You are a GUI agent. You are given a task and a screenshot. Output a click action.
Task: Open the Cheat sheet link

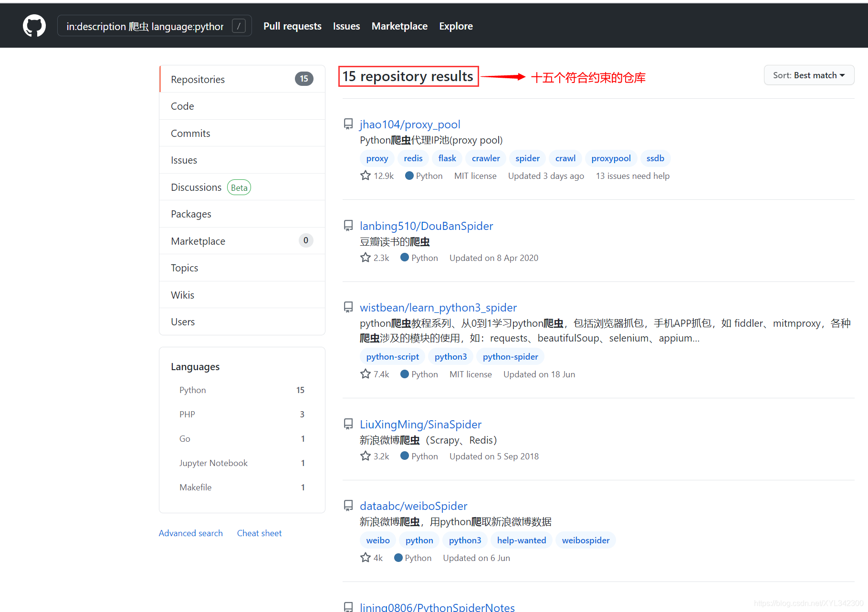pyautogui.click(x=259, y=533)
